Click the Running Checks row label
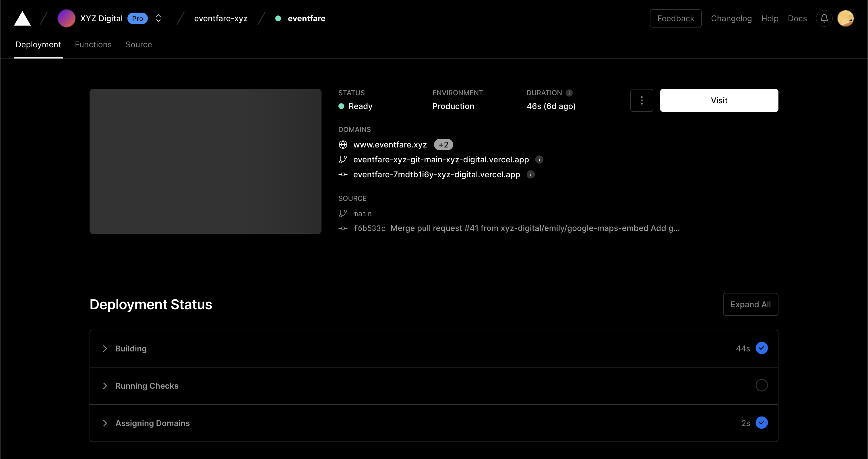 pos(147,386)
